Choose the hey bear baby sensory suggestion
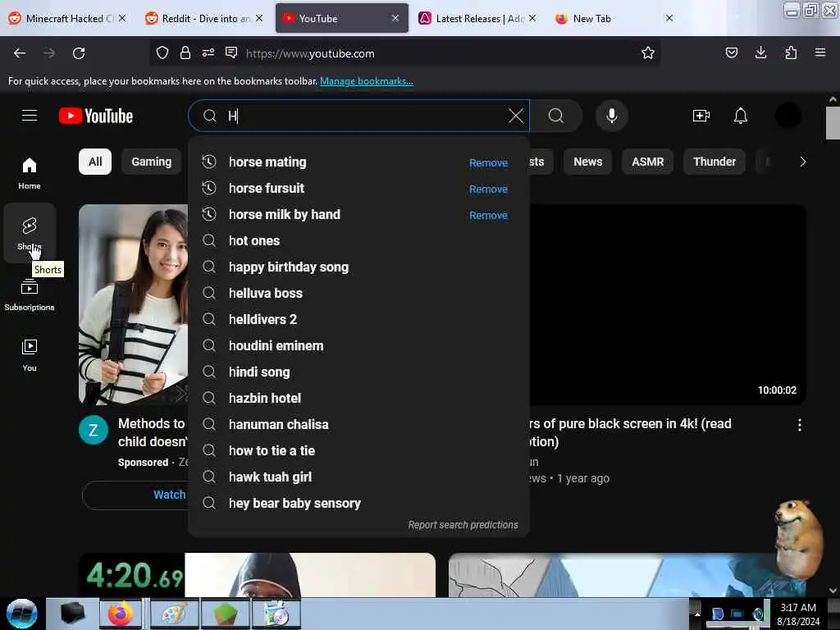This screenshot has height=630, width=840. click(x=358, y=503)
